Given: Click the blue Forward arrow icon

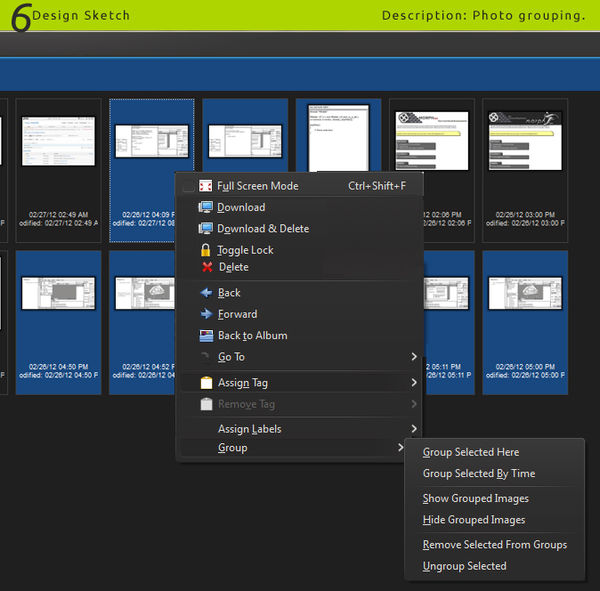Looking at the screenshot, I should click(x=206, y=313).
